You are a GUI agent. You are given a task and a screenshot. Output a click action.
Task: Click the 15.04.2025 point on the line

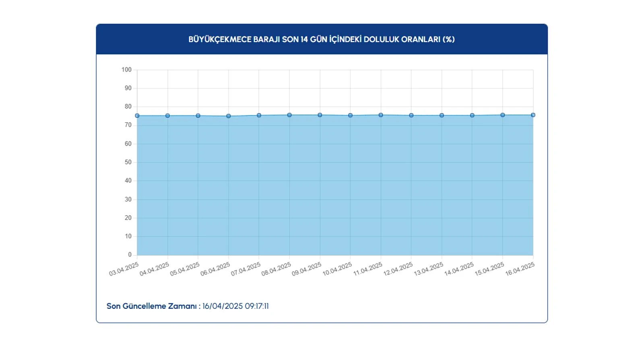503,115
